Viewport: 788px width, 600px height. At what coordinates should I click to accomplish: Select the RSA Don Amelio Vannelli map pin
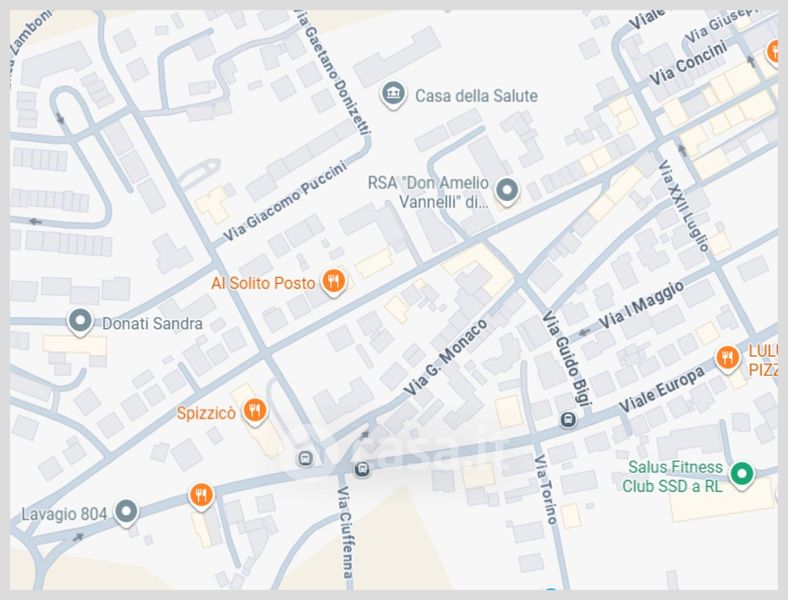click(508, 190)
